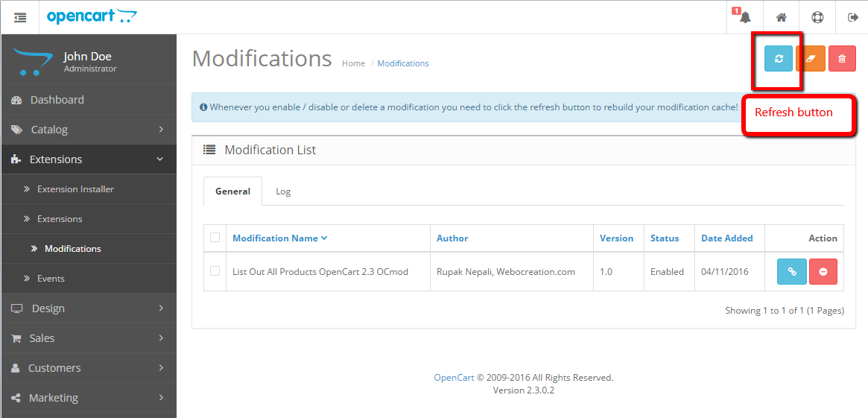Switch to the Log tab
Image resolution: width=868 pixels, height=418 pixels.
click(x=283, y=191)
